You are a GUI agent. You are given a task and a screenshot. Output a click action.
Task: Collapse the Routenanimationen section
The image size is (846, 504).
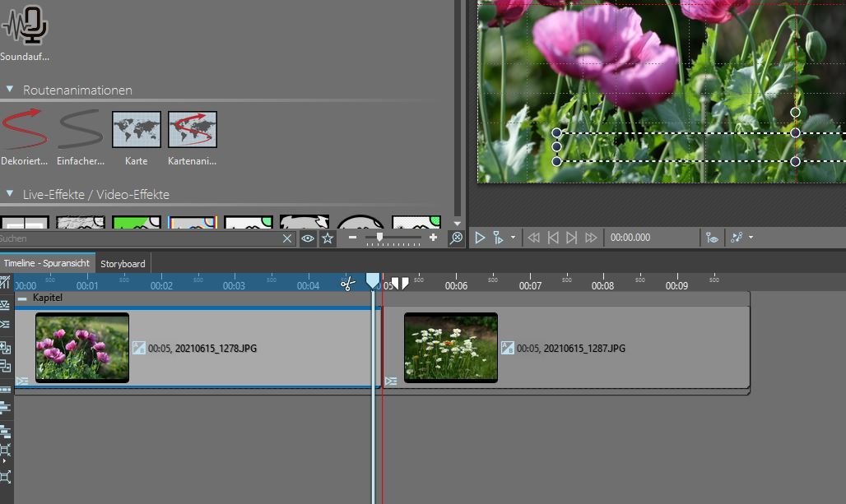tap(10, 90)
